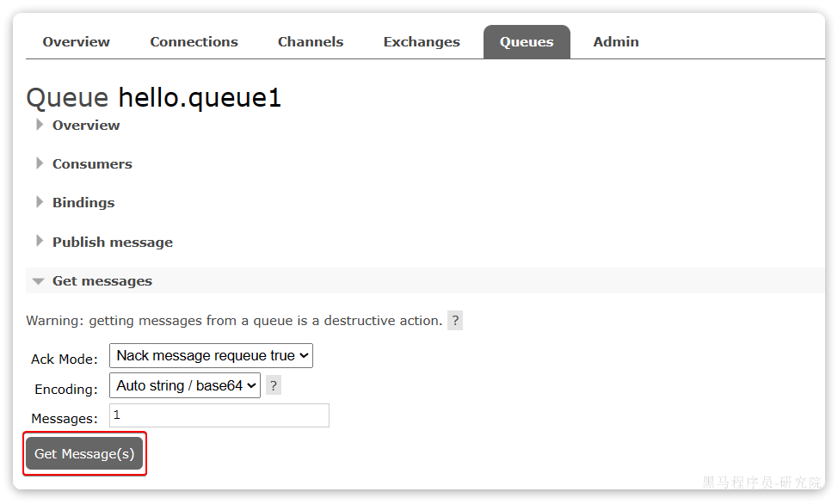Collapse the Get messages section
Image resolution: width=838 pixels, height=504 pixels.
102,281
